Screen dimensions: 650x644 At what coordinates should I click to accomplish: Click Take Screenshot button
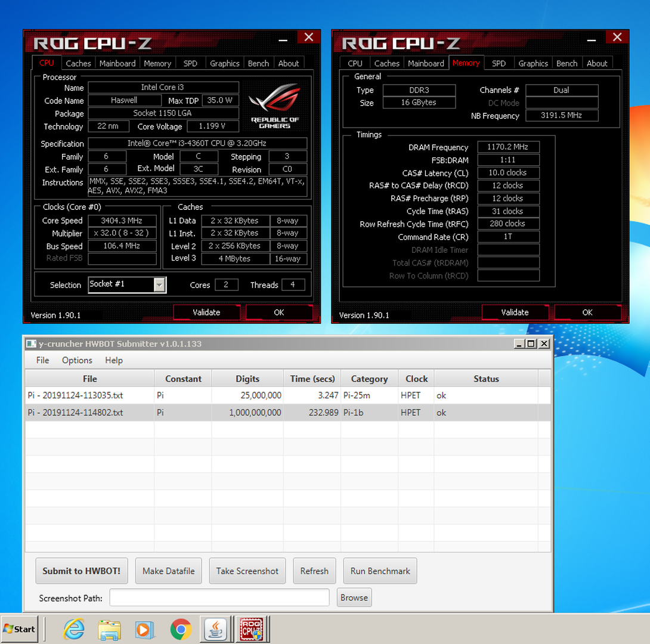click(247, 571)
